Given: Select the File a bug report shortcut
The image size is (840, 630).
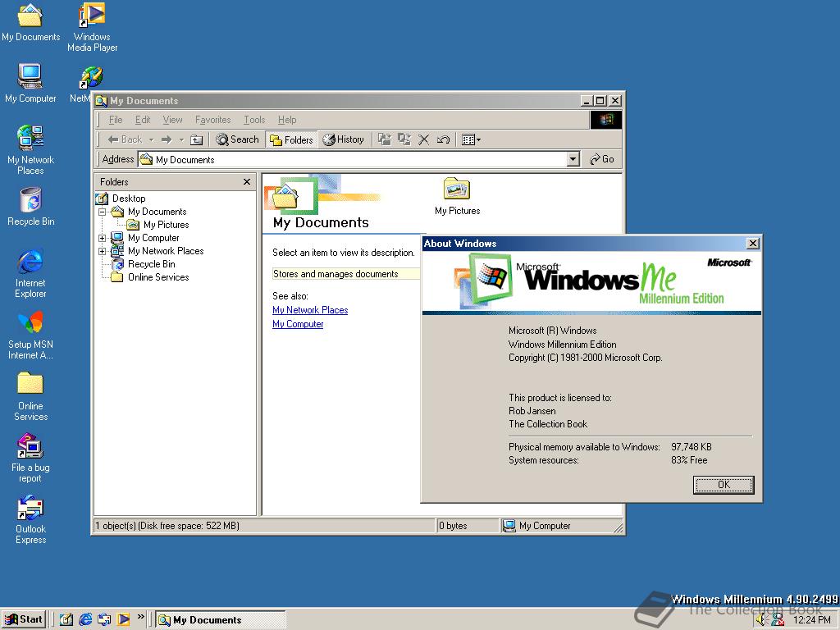Looking at the screenshot, I should click(x=30, y=458).
